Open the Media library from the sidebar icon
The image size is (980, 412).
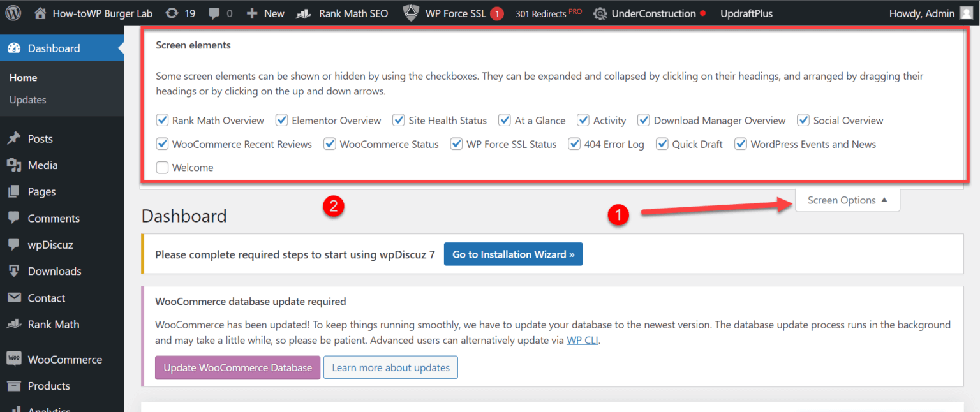pyautogui.click(x=14, y=165)
